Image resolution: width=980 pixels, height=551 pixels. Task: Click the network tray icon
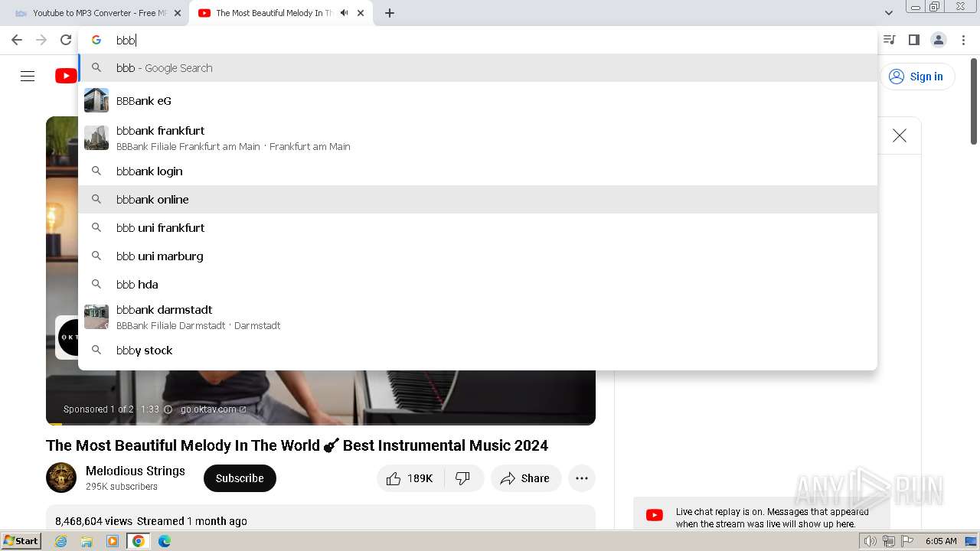click(x=889, y=541)
